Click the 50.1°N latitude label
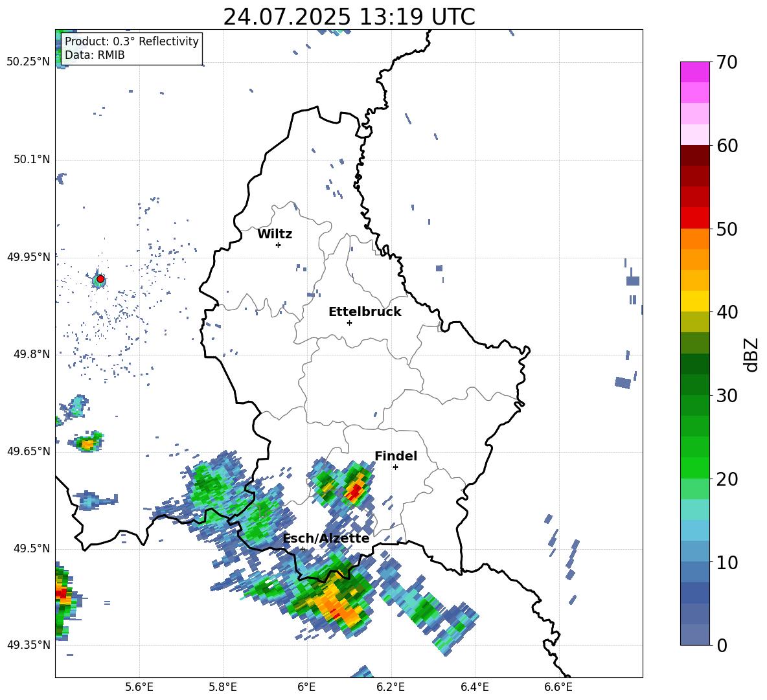The height and width of the screenshot is (700, 767). coord(32,160)
